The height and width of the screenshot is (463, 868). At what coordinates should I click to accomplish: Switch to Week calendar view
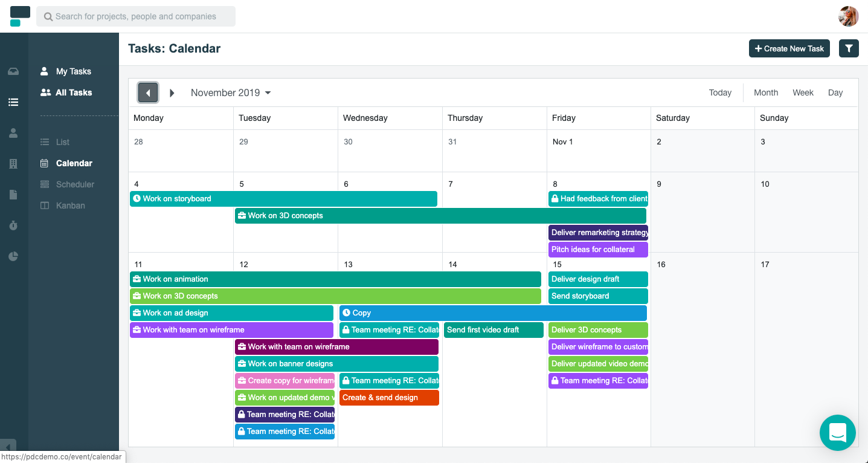803,92
